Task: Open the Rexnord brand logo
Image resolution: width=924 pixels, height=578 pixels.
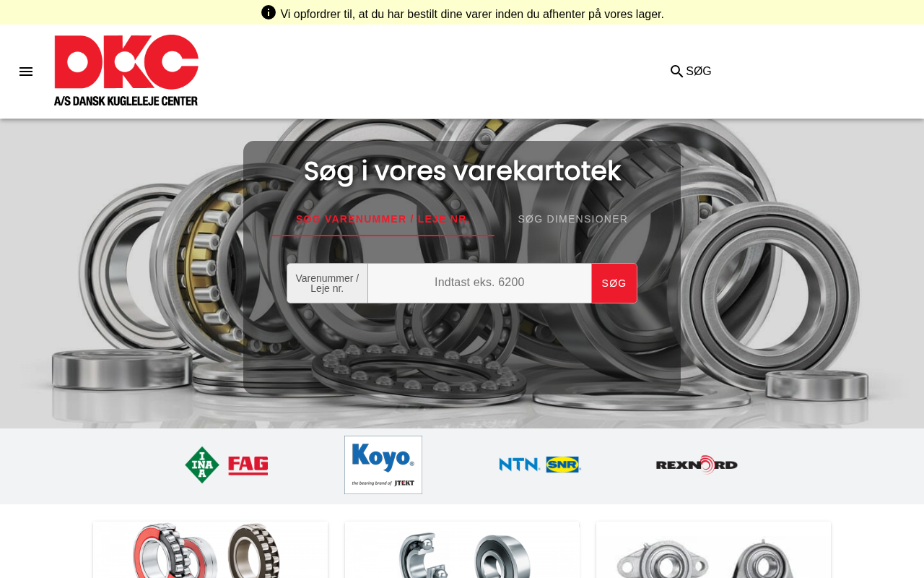Action: click(697, 465)
